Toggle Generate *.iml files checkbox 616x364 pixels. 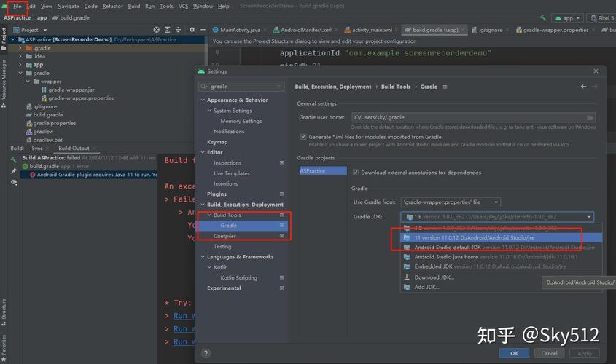[x=303, y=137]
